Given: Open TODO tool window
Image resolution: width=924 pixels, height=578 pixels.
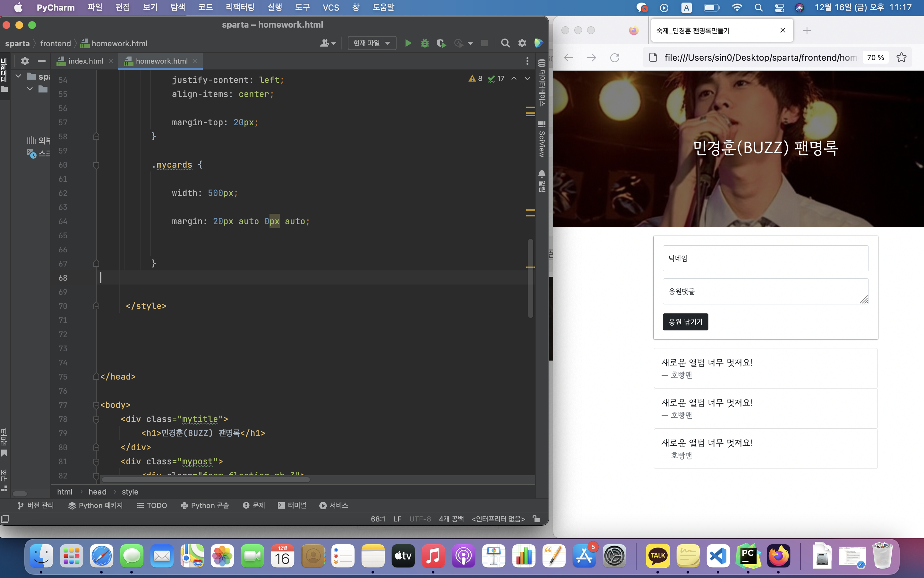Looking at the screenshot, I should click(152, 505).
